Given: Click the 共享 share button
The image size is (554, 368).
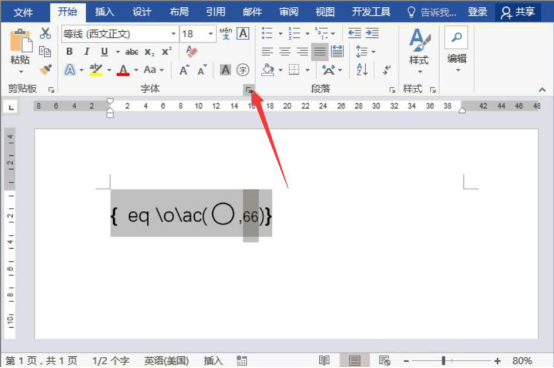Looking at the screenshot, I should pos(518,12).
